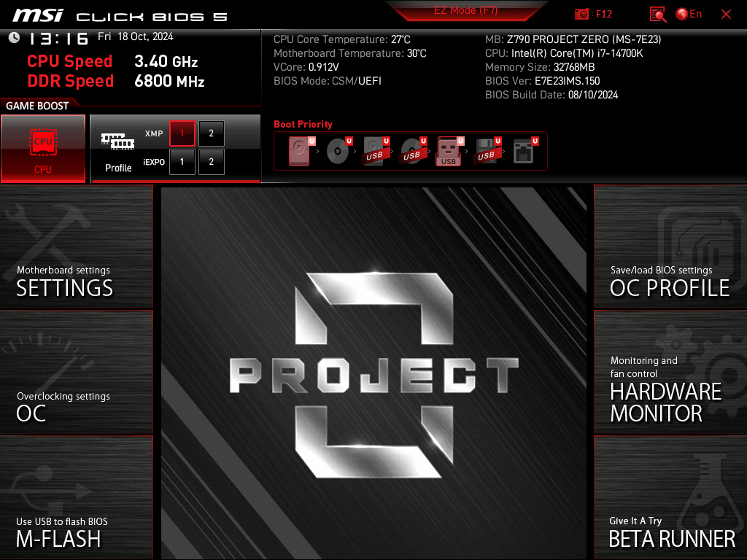Select the CD/DVD boot device
This screenshot has width=747, height=560.
pos(338,151)
